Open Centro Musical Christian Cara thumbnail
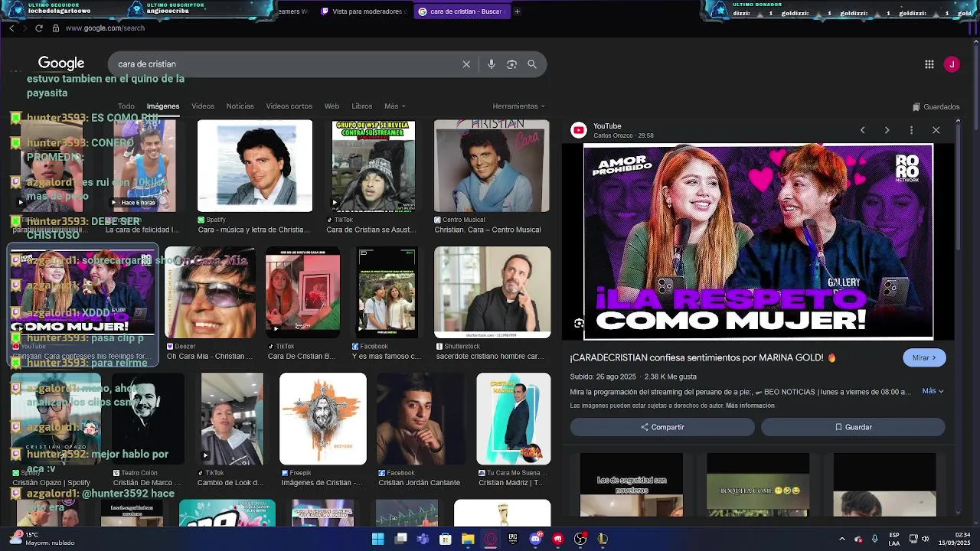Image resolution: width=980 pixels, height=551 pixels. click(x=492, y=165)
